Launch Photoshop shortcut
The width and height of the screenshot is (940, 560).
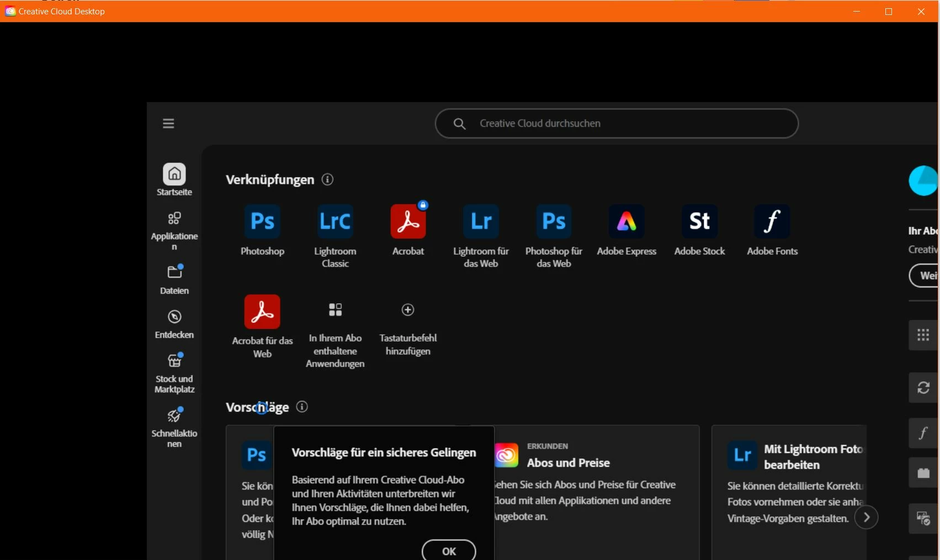(x=262, y=230)
